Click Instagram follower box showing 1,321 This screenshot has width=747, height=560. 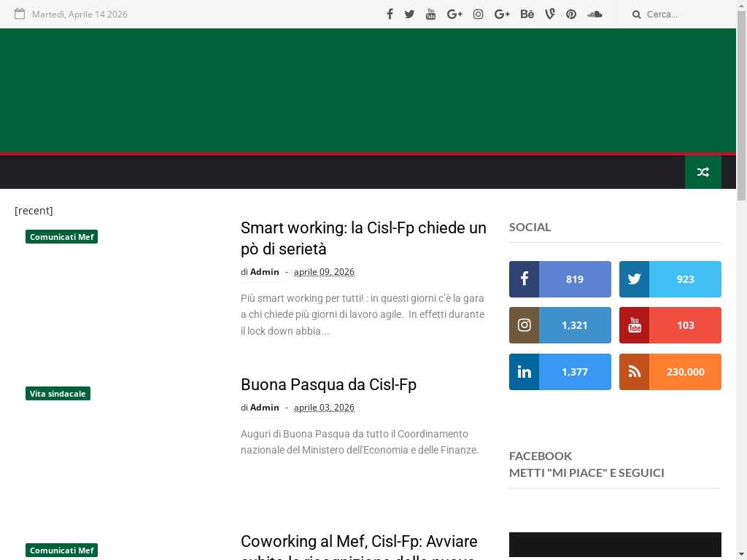(560, 325)
